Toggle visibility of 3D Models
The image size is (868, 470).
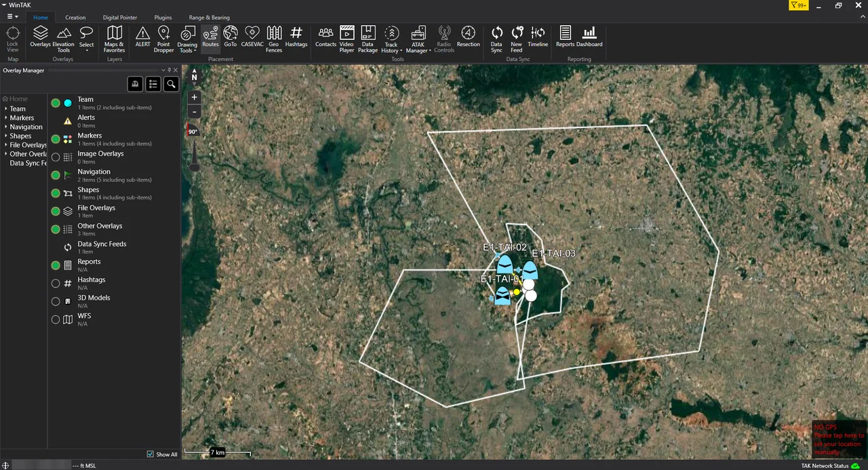[x=56, y=301]
